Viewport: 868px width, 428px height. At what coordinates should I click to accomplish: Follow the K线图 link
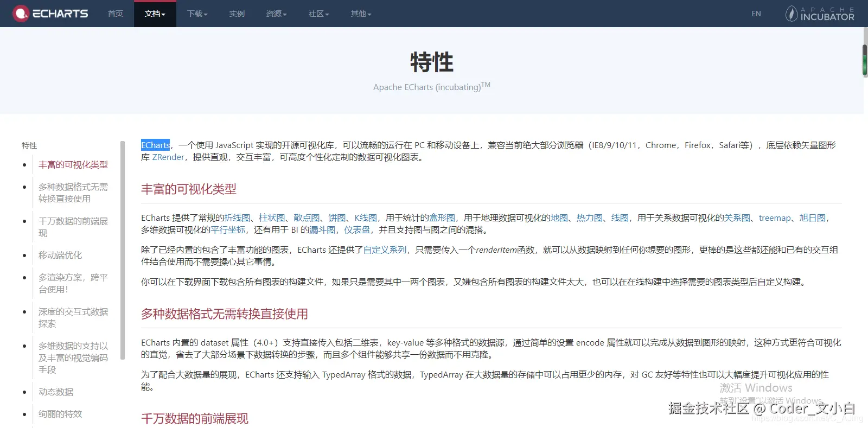pyautogui.click(x=366, y=218)
